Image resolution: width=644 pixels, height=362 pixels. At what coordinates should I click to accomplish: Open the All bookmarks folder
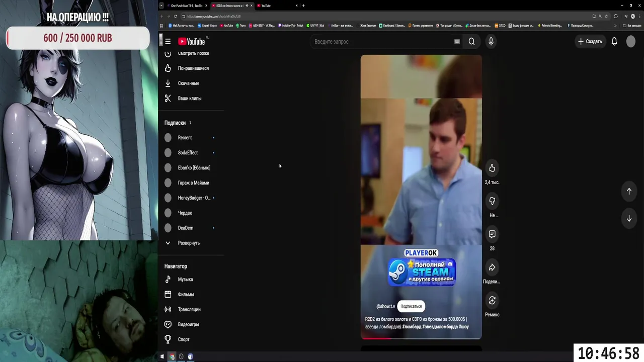point(632,26)
